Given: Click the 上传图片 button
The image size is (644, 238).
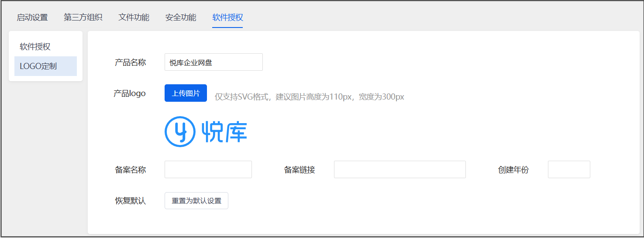Looking at the screenshot, I should (186, 93).
